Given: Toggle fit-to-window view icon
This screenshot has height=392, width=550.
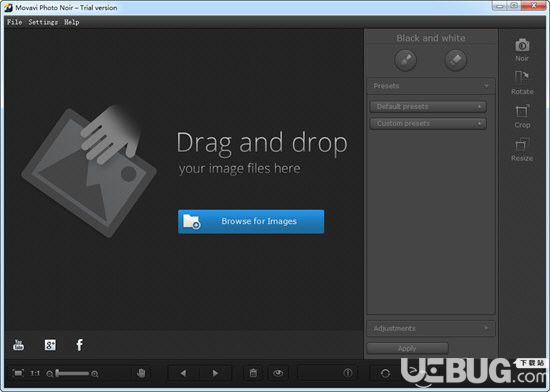Looking at the screenshot, I should click(18, 373).
